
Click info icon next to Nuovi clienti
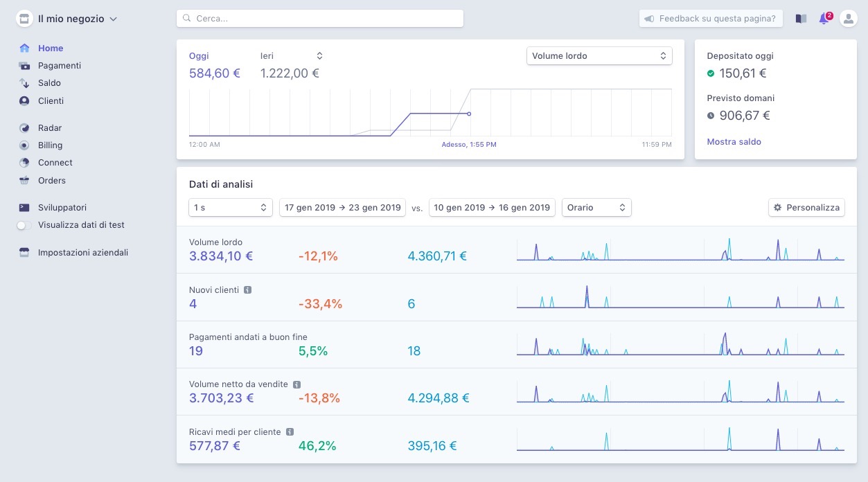click(x=248, y=290)
